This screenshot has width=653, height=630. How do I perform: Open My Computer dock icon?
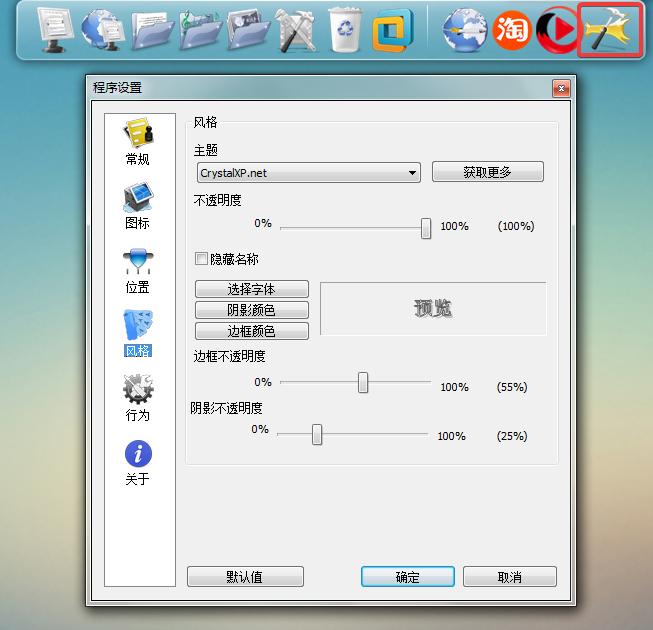pos(55,30)
